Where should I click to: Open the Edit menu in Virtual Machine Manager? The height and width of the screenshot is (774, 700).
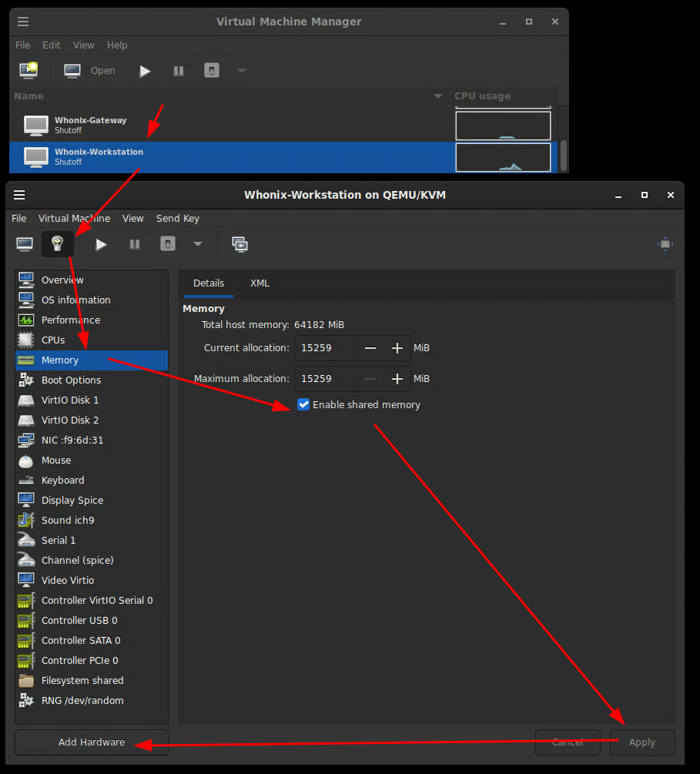coord(52,45)
